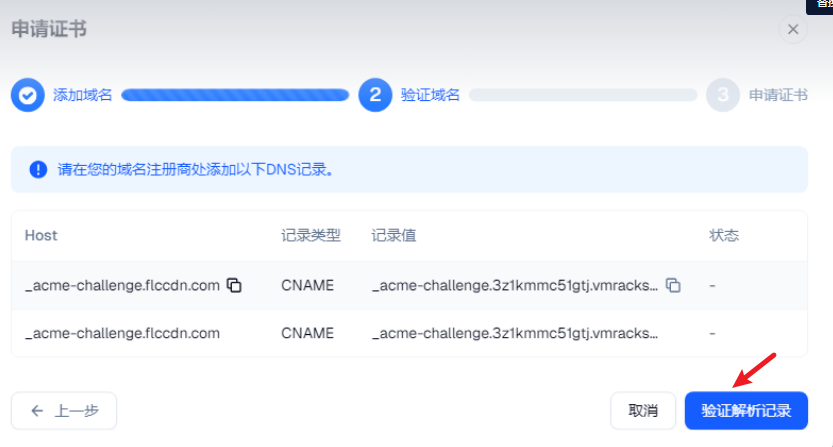Select the step 3 申请证书 label
This screenshot has height=447, width=833.
coord(778,95)
